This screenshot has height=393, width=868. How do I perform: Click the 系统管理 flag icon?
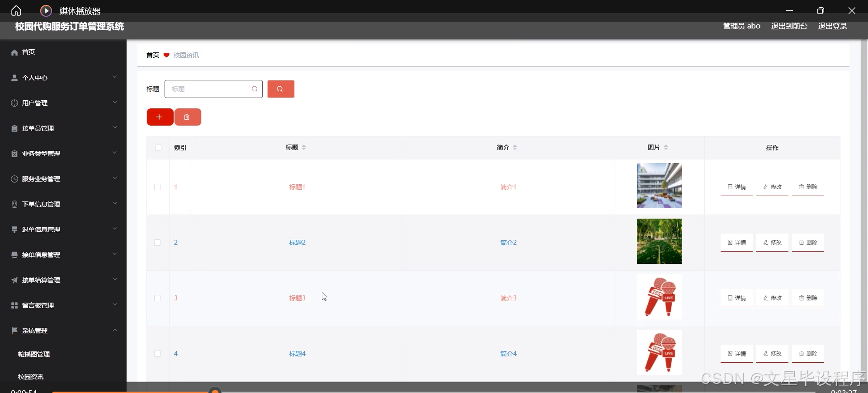(14, 331)
